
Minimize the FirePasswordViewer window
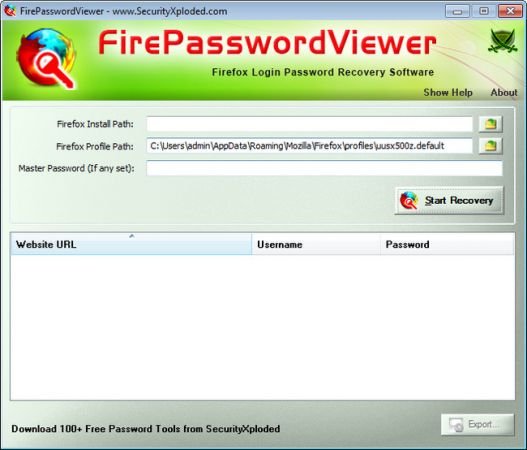(x=457, y=11)
